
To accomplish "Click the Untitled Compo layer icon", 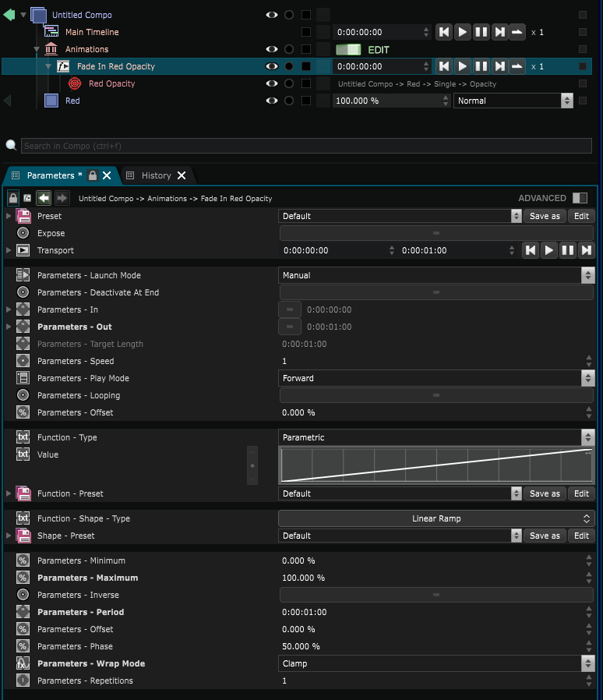I will click(39, 15).
